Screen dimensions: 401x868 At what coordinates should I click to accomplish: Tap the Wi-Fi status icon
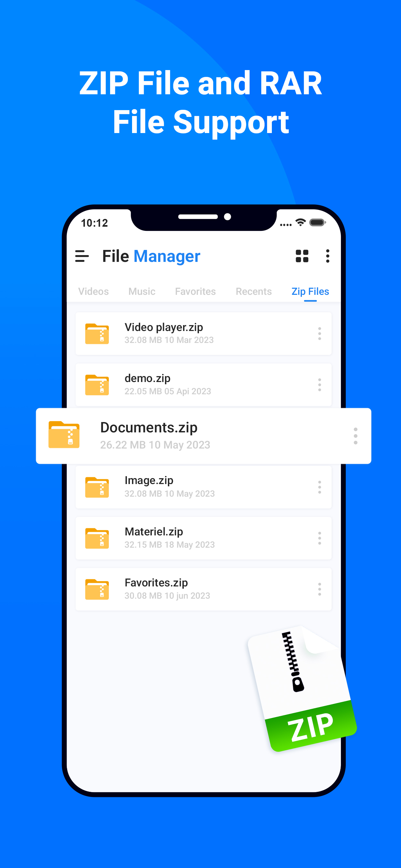pos(301,222)
